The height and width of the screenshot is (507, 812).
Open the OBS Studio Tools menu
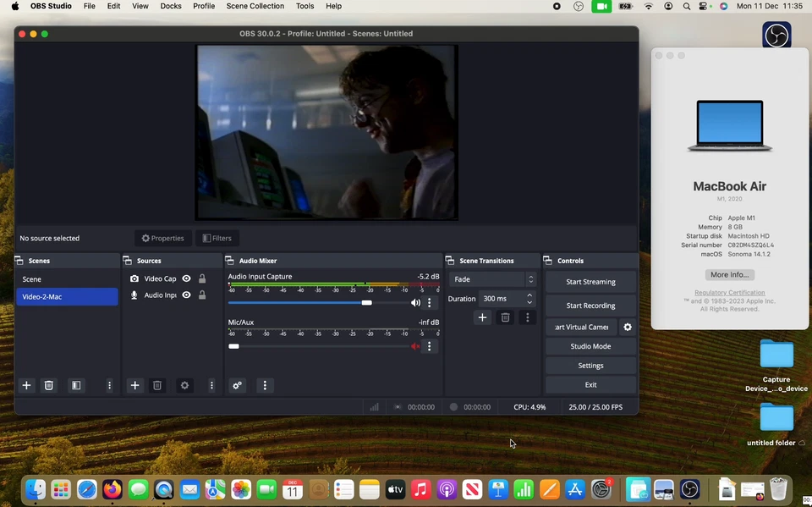pyautogui.click(x=305, y=6)
